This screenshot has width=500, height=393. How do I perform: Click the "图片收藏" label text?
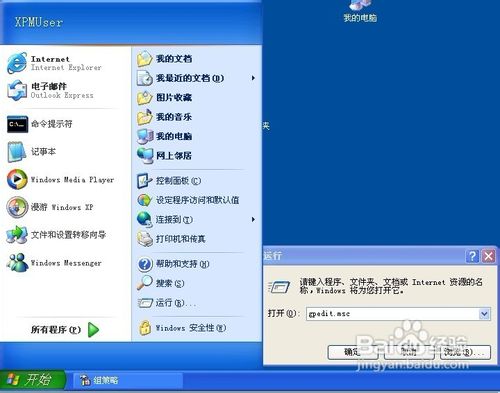174,97
